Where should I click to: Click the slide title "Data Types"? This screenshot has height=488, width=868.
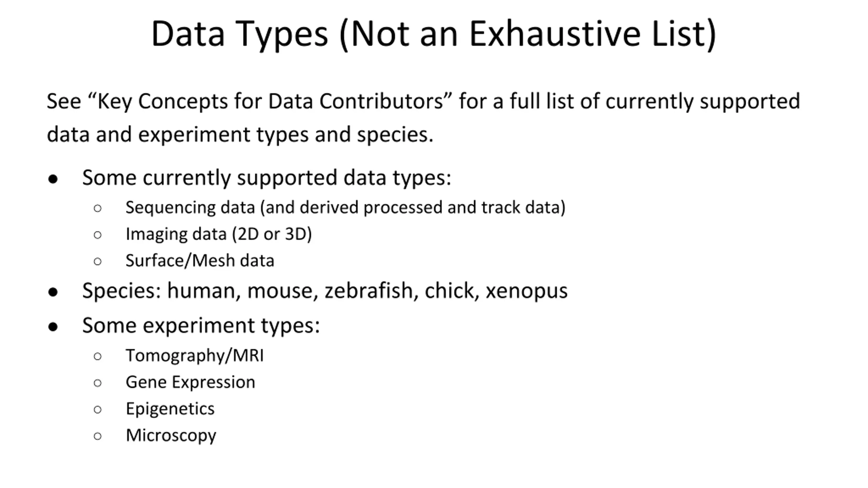point(239,34)
